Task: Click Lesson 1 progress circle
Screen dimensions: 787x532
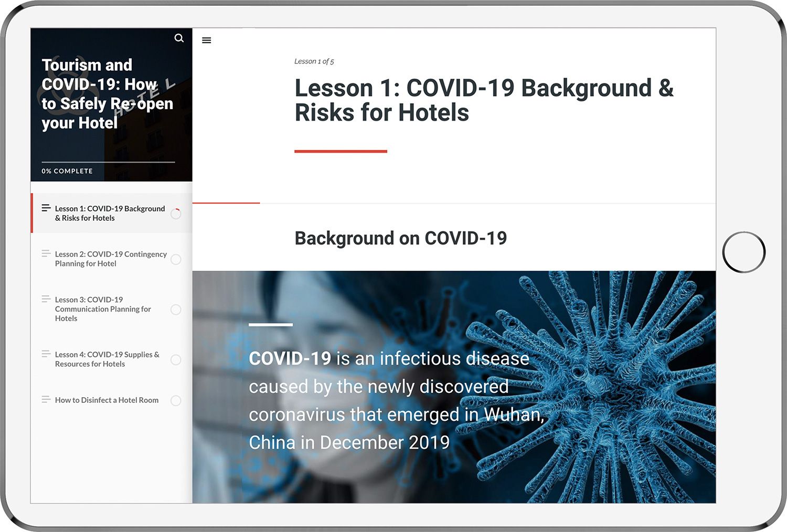Action: pyautogui.click(x=176, y=214)
